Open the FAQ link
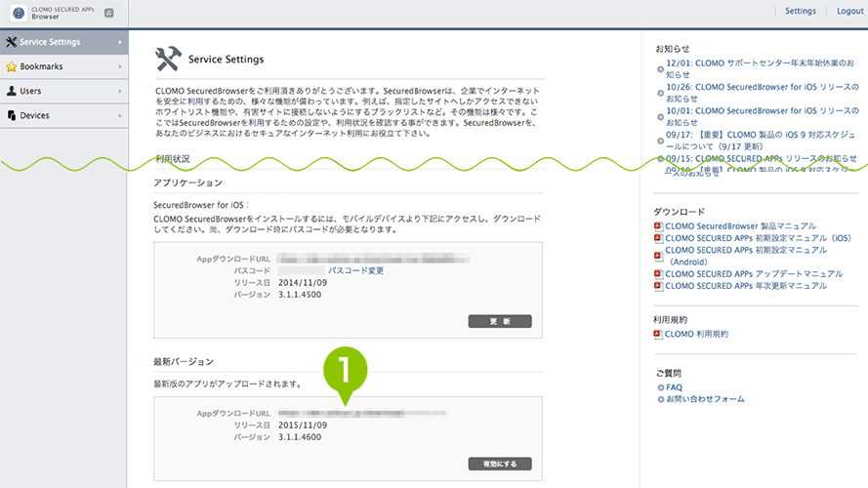Image resolution: width=868 pixels, height=488 pixels. point(675,387)
